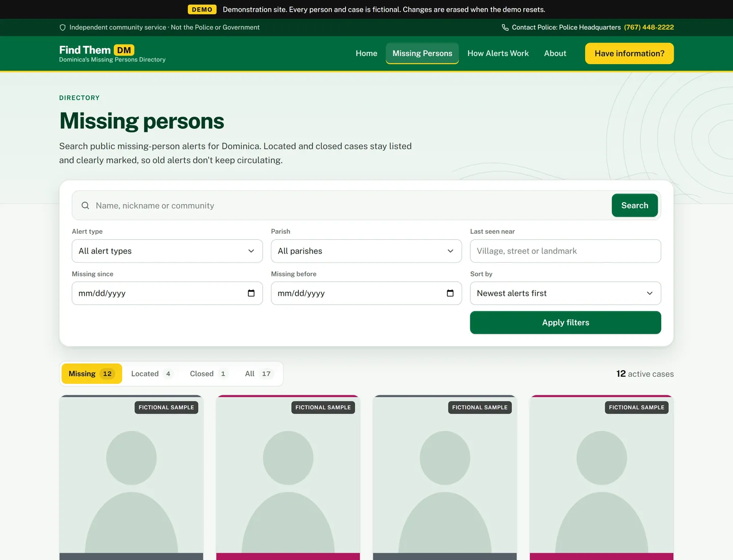Open the About page

click(555, 53)
